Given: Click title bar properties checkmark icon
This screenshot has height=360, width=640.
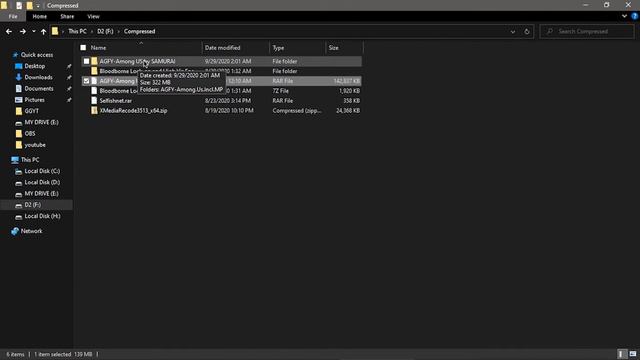Looking at the screenshot, I should tap(19, 6).
